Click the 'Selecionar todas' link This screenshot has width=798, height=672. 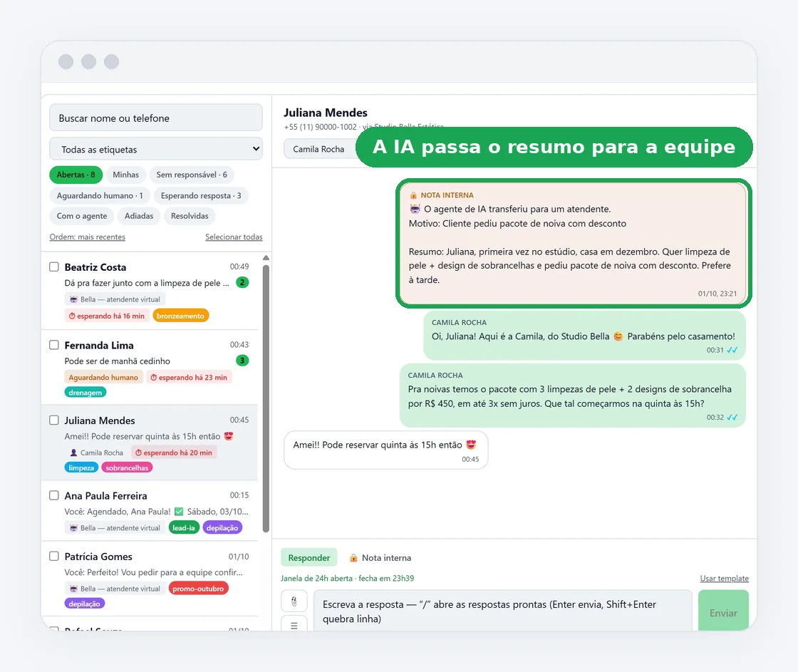click(x=234, y=237)
